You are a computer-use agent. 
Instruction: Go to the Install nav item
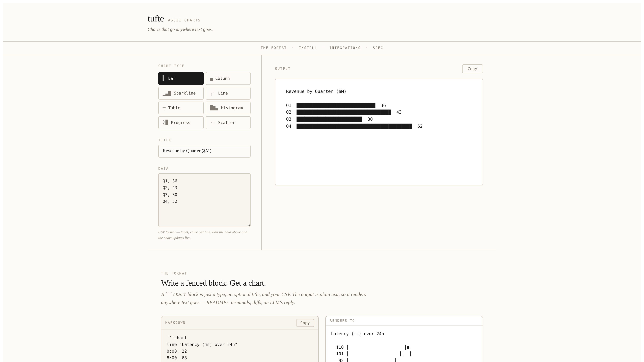308,48
